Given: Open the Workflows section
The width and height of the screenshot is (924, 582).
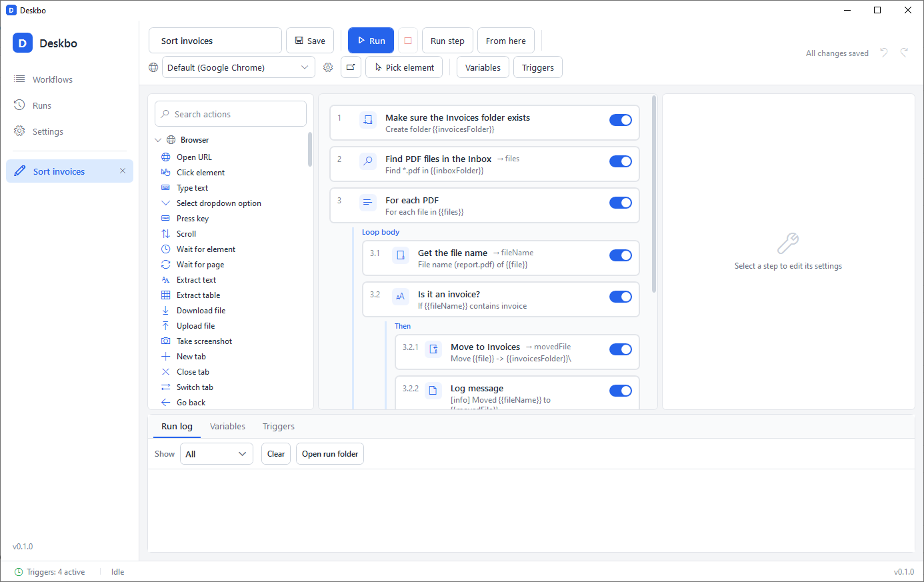Looking at the screenshot, I should [69, 79].
